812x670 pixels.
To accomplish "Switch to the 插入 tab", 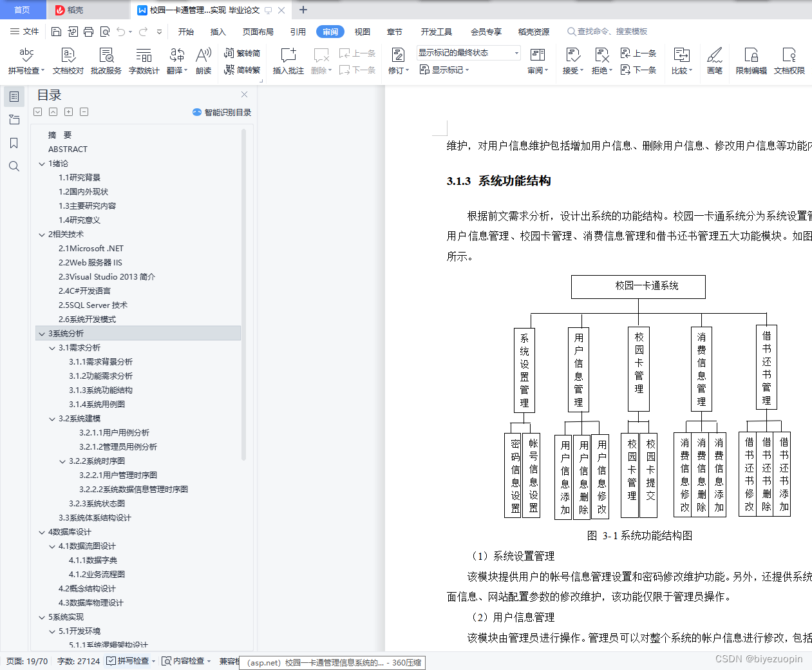I will (218, 32).
